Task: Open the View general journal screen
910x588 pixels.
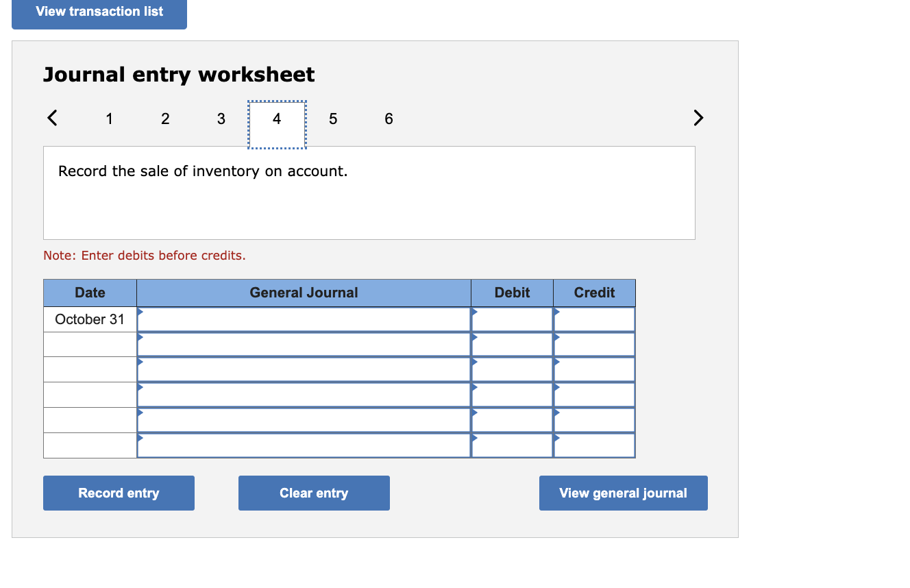Action: pos(623,493)
